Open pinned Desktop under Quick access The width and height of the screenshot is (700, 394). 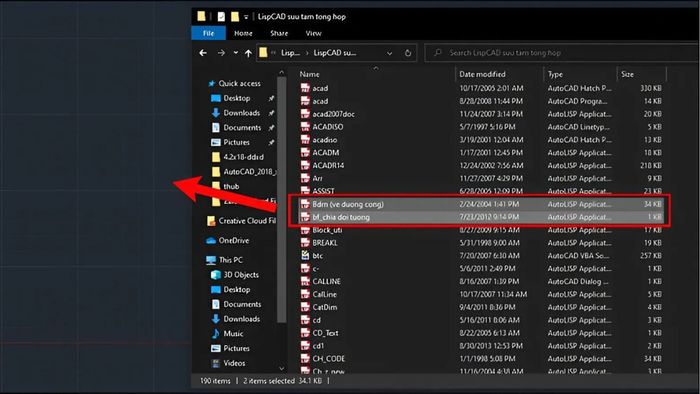pyautogui.click(x=237, y=98)
